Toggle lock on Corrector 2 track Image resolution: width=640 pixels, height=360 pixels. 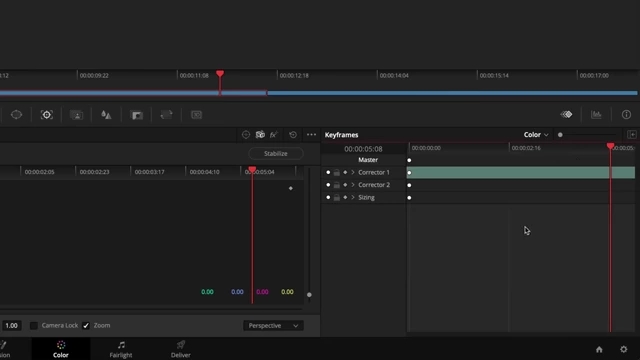tap(336, 185)
